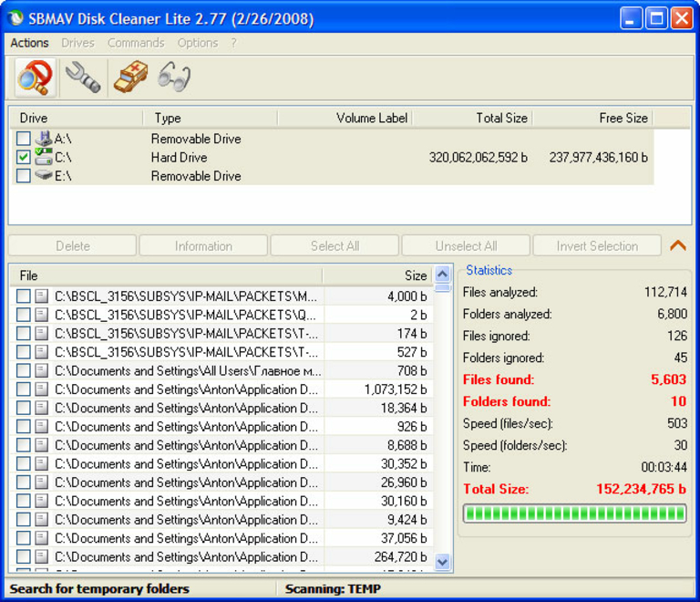This screenshot has width=700, height=602.
Task: Sort by the File column header
Action: pyautogui.click(x=166, y=275)
